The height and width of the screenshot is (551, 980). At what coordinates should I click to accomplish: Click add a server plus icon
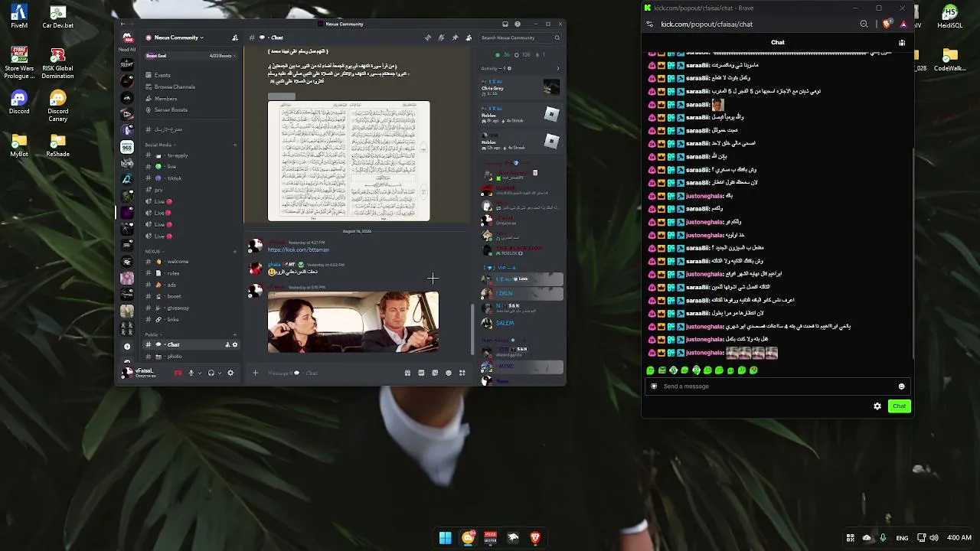click(127, 346)
